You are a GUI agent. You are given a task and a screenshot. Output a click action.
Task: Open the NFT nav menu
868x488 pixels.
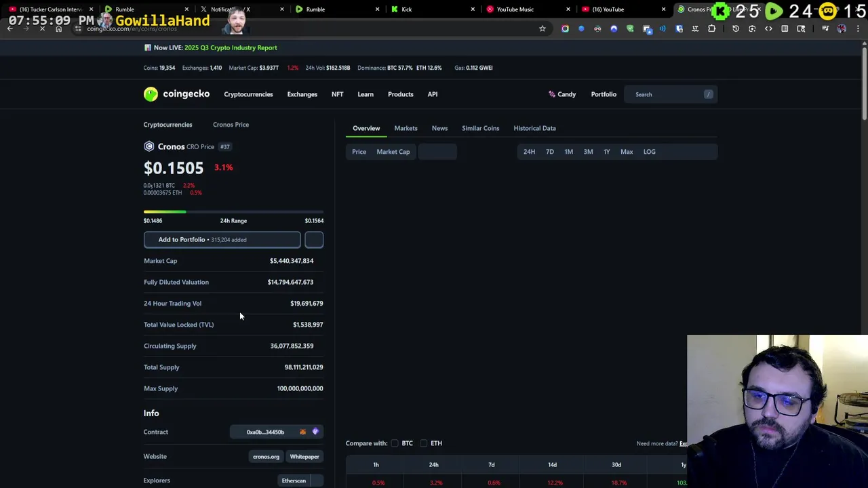click(337, 94)
